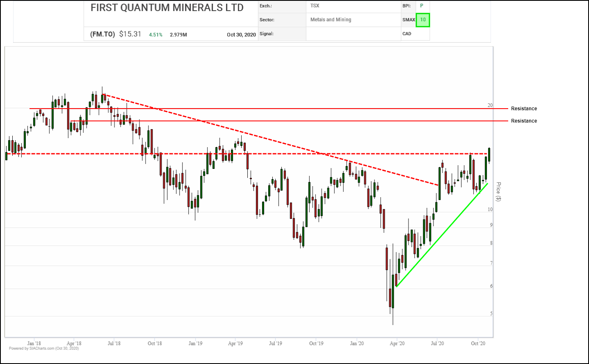Click the 4.51% percent change value
The height and width of the screenshot is (364, 589).
coord(155,35)
